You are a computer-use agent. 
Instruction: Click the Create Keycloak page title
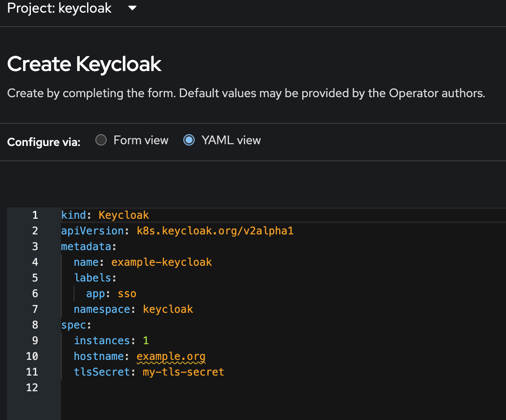pyautogui.click(x=84, y=64)
